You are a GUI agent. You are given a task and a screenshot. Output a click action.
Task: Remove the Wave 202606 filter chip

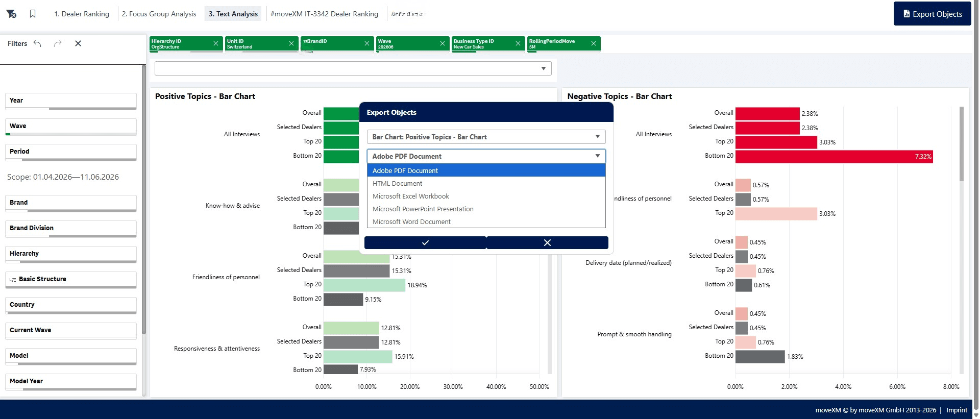pyautogui.click(x=443, y=43)
